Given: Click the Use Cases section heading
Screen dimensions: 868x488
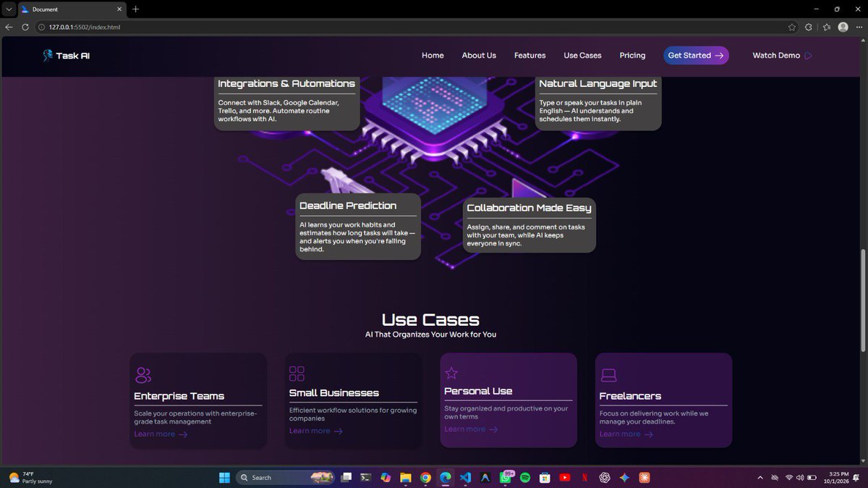Looking at the screenshot, I should pos(430,320).
